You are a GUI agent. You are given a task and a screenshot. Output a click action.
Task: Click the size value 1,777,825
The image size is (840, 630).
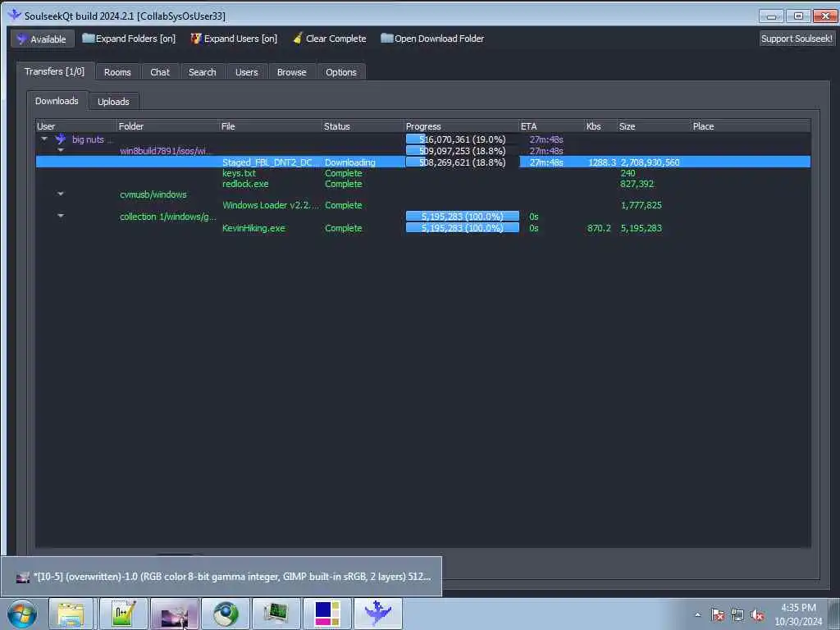(x=641, y=205)
